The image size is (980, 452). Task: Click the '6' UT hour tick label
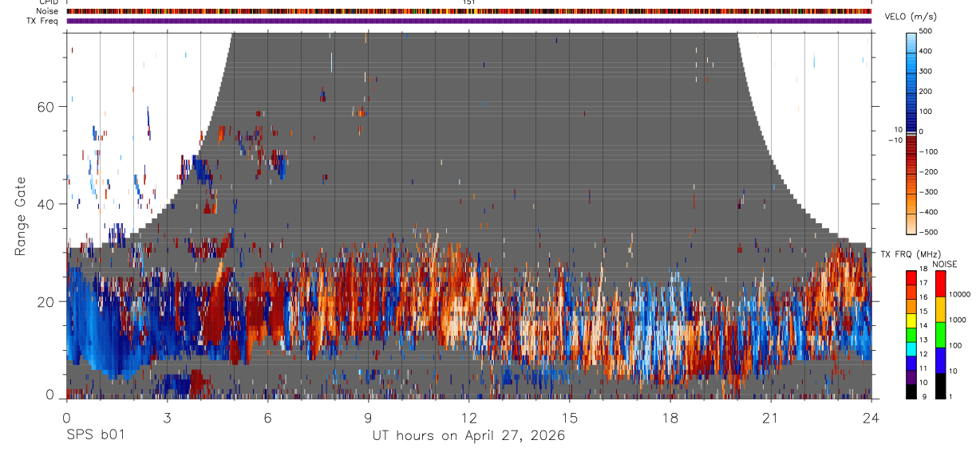click(267, 417)
